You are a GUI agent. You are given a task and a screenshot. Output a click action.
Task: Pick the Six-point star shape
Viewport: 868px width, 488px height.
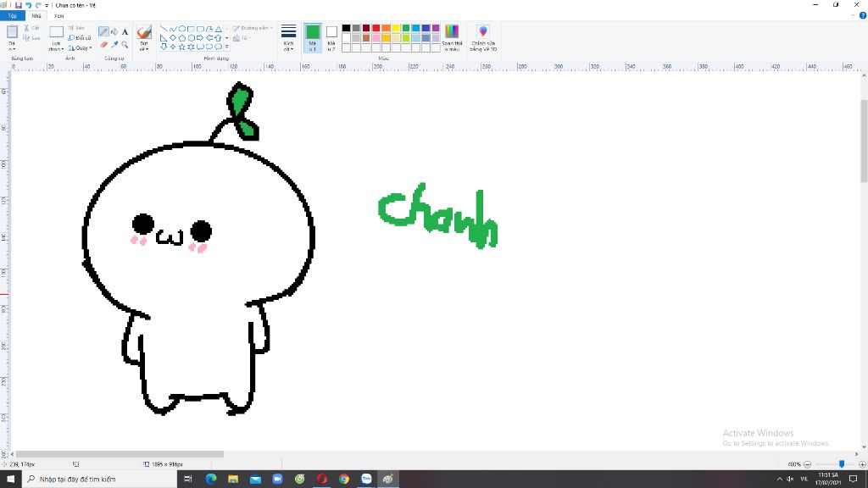pos(191,47)
